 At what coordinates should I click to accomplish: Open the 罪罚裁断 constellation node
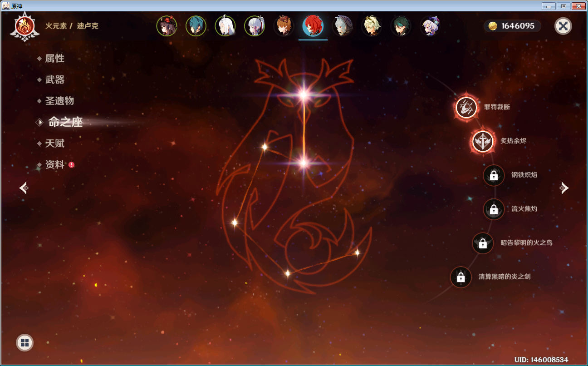466,107
